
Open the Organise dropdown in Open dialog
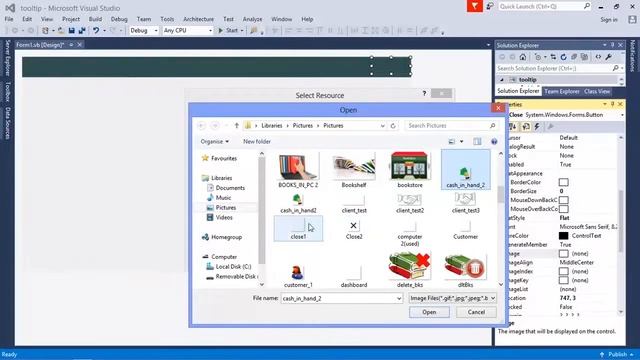point(215,142)
